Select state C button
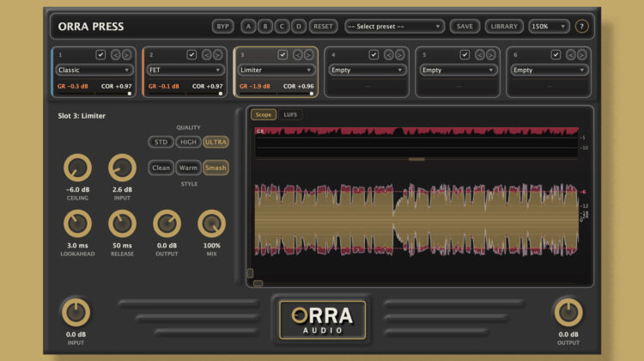Screen dimensions: 644x361 coord(282,27)
